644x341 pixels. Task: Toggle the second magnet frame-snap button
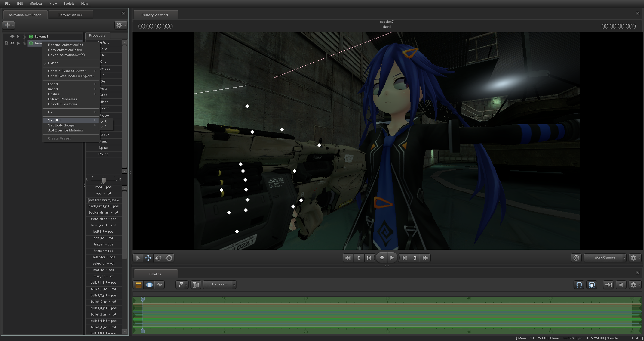[592, 285]
